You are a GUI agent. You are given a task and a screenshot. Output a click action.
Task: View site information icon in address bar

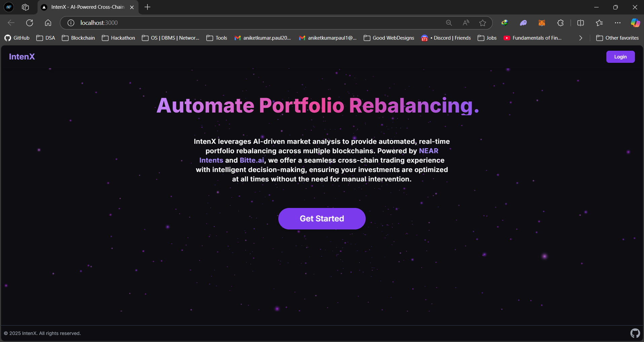coord(71,23)
